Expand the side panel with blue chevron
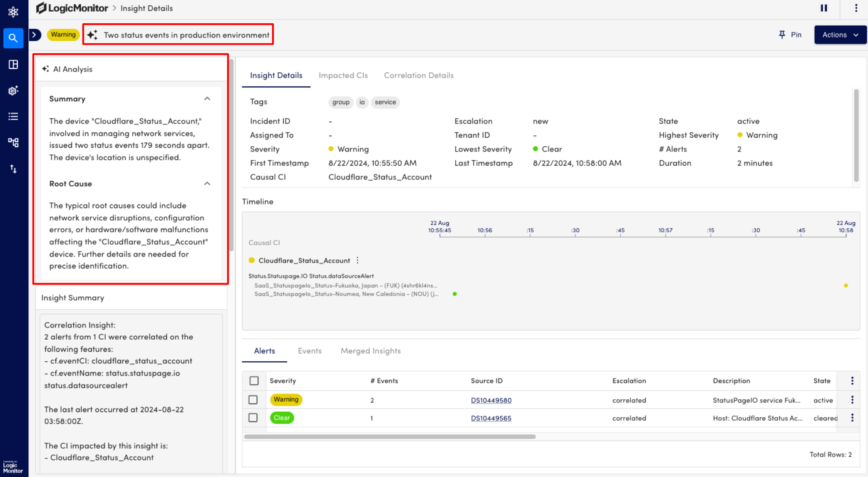 (x=35, y=35)
